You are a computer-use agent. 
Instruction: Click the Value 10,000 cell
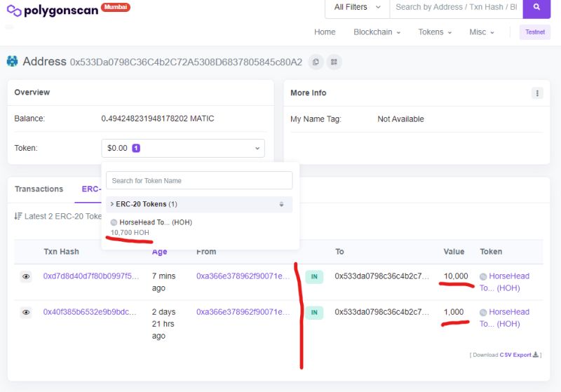pos(456,276)
